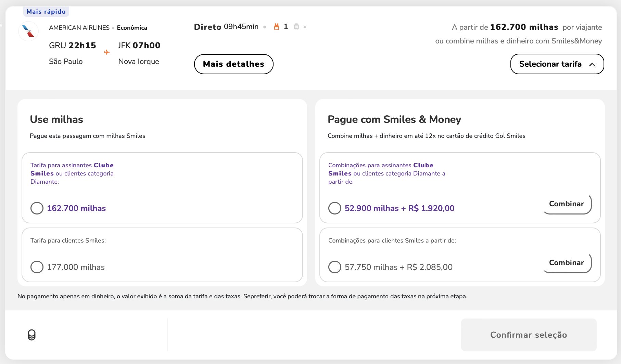This screenshot has height=364, width=621.
Task: Click Combinar for clientes Smiles combination
Action: [567, 263]
